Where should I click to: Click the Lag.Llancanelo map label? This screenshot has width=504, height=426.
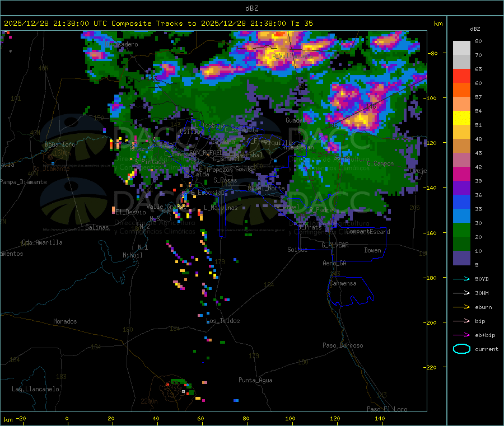tap(35, 389)
